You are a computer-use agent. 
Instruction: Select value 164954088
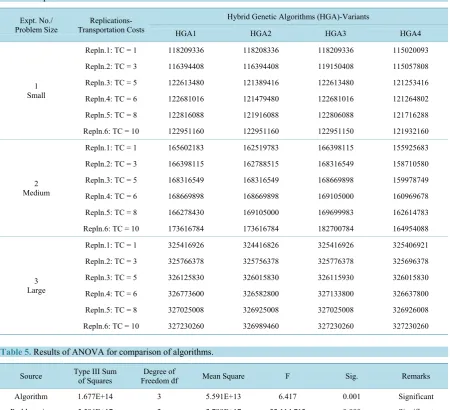click(410, 229)
